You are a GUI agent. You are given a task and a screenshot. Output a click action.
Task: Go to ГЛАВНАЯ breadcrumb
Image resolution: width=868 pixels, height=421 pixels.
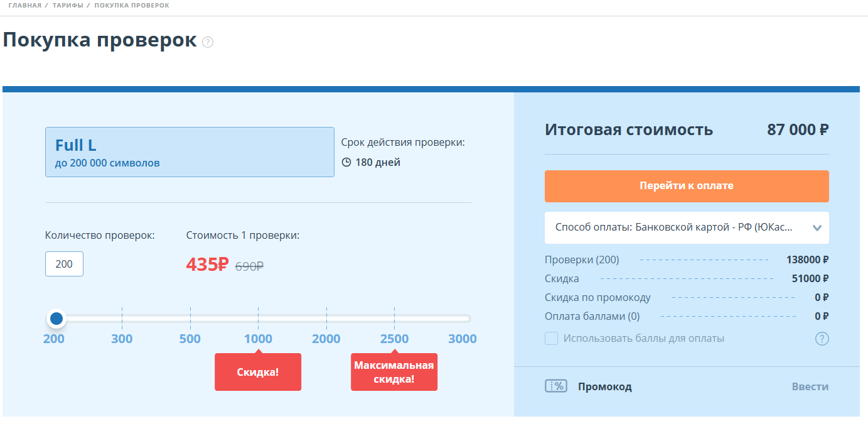tap(25, 5)
